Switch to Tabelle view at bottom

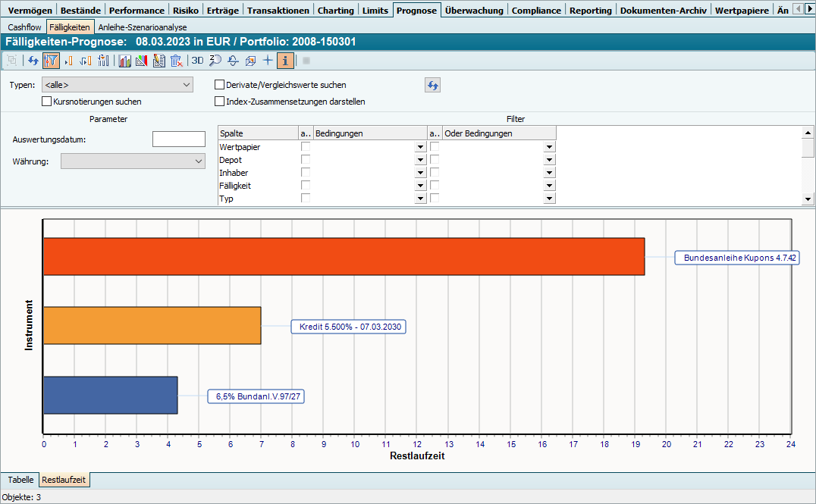pos(20,480)
